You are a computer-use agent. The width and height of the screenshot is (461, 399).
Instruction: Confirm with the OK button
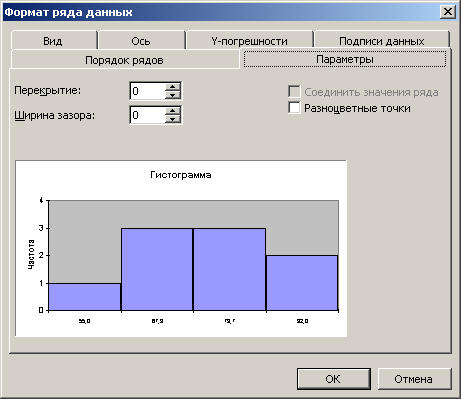tap(334, 379)
